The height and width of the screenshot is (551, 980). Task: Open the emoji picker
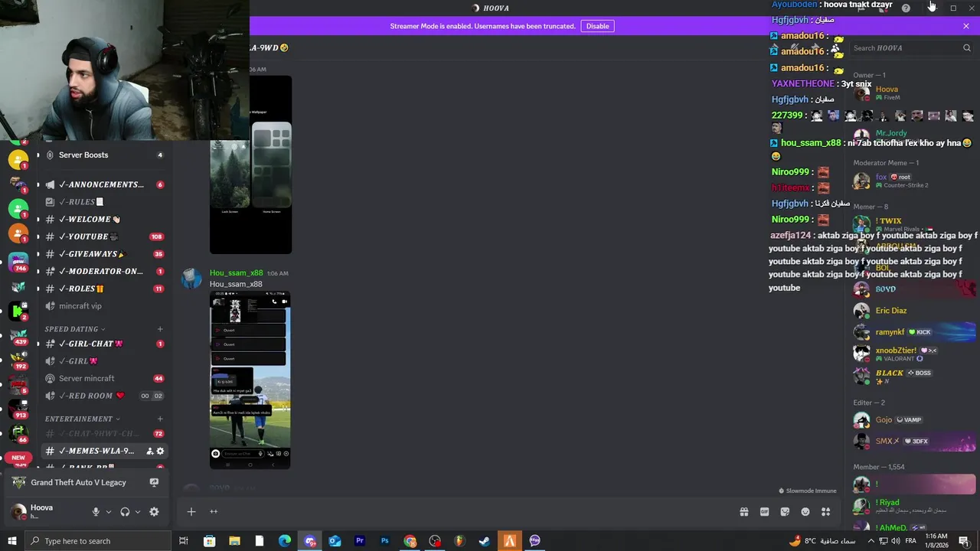[805, 512]
